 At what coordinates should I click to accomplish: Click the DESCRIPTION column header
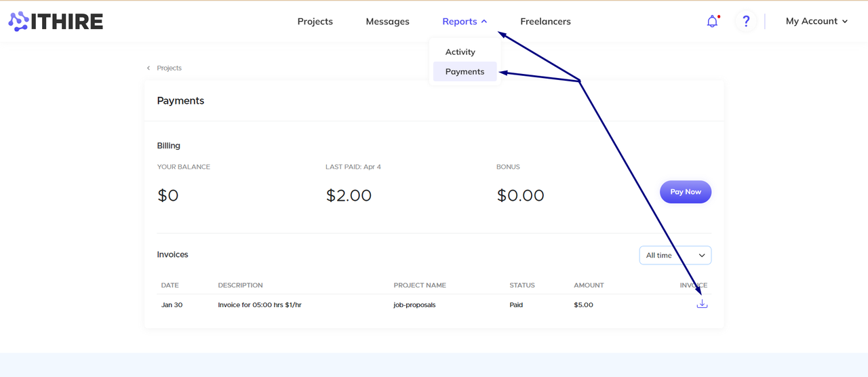[x=241, y=285]
